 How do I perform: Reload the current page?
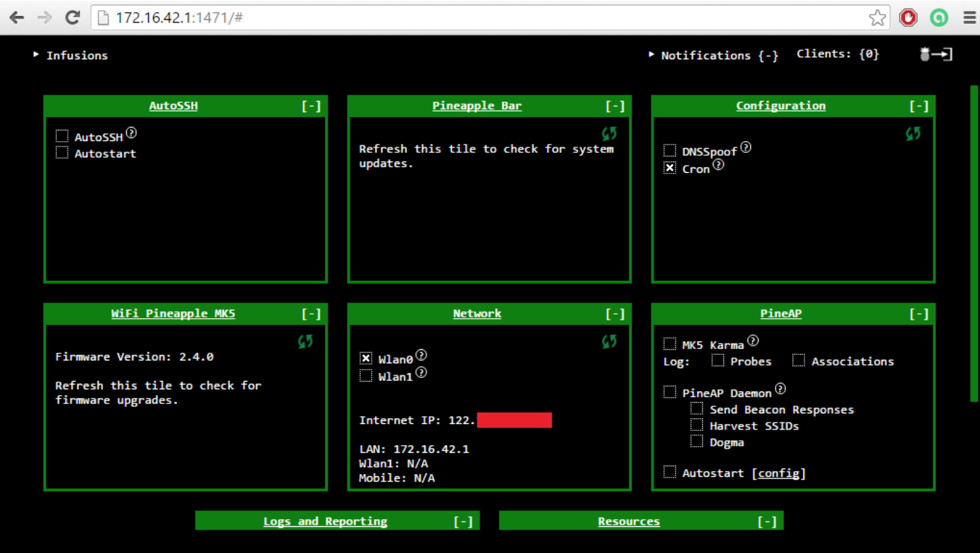tap(72, 18)
